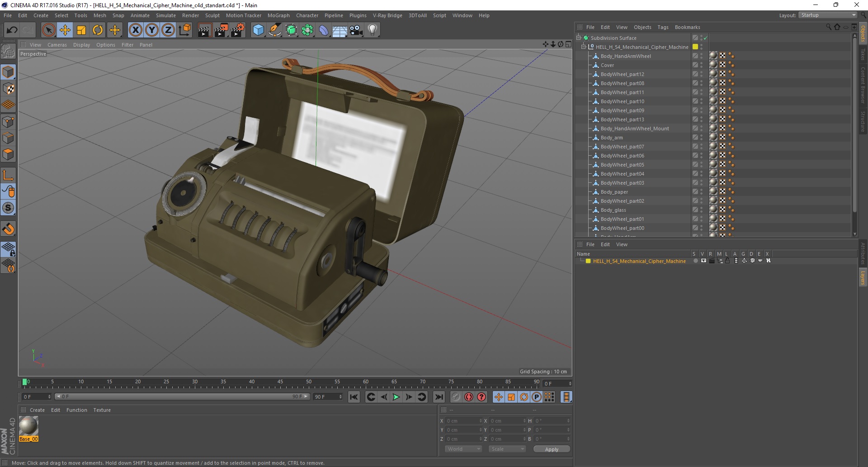Switch to Model mode icon

click(x=8, y=72)
